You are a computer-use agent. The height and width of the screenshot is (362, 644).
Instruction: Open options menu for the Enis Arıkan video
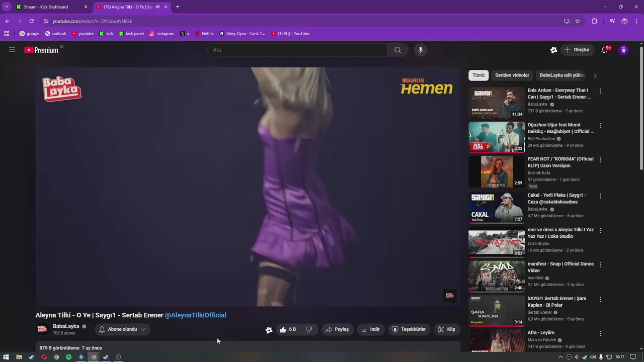(x=600, y=92)
